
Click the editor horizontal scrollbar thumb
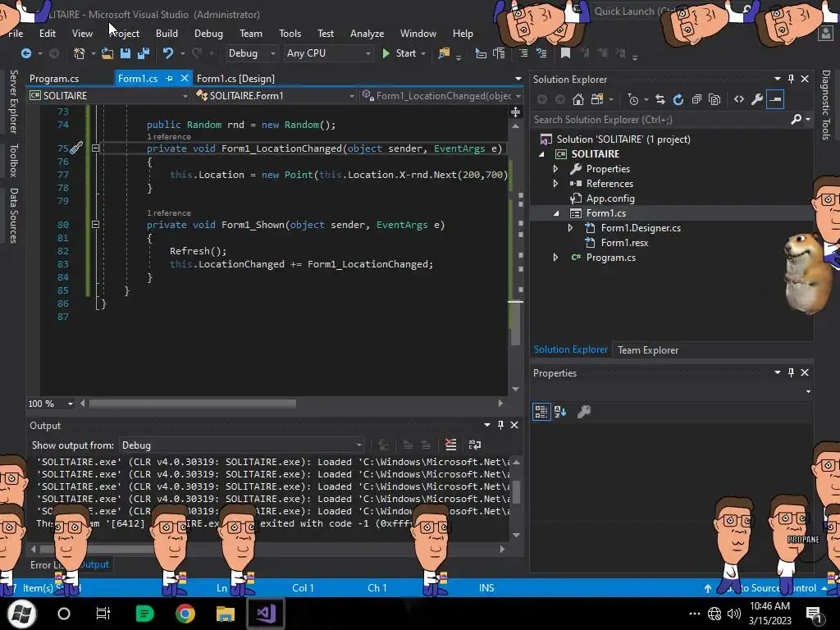click(192, 403)
